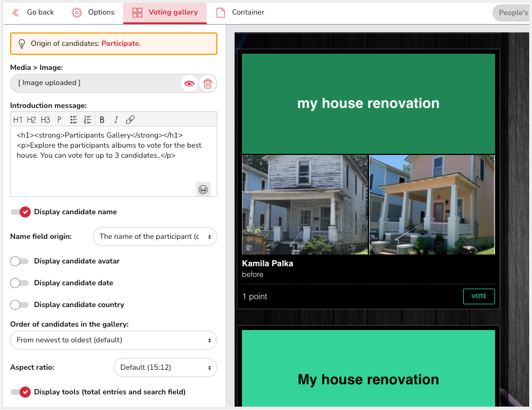Apply paragraph format with P button

59,120
